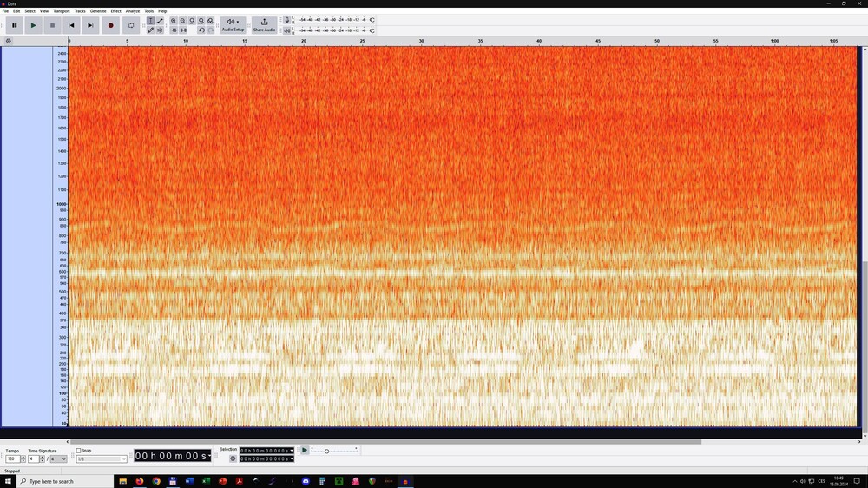Click the Zoom In magnifier icon
This screenshot has width=868, height=488.
(x=174, y=21)
